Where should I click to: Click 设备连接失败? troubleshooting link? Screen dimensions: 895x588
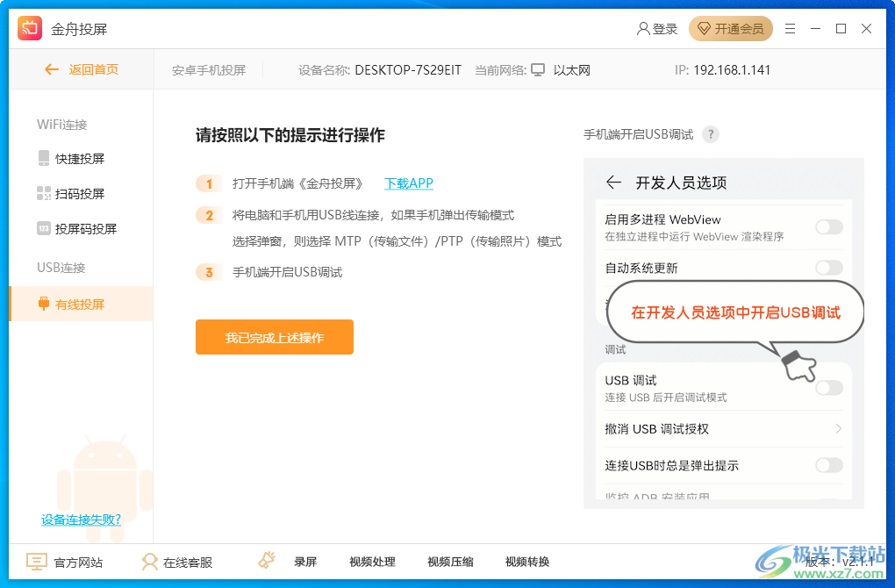[79, 519]
